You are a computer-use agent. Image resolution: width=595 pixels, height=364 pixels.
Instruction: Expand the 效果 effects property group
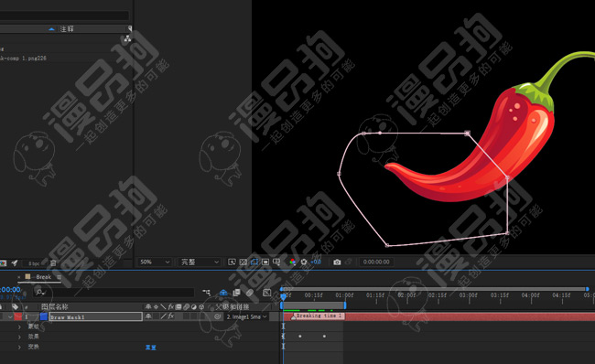point(20,337)
